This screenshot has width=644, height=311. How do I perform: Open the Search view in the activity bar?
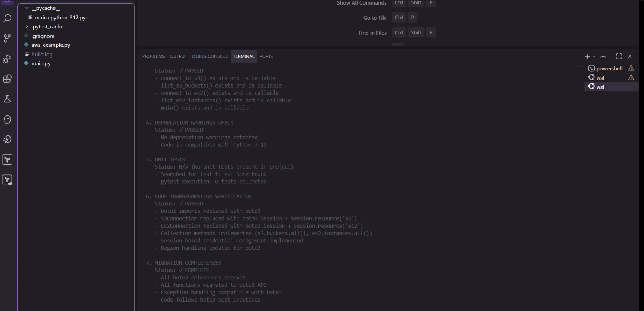[x=7, y=18]
